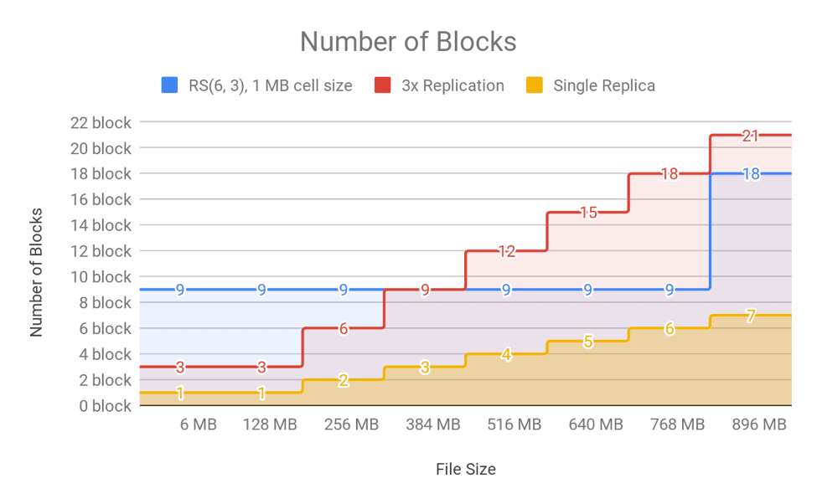
Task: Select the "256 MB" x-axis label
Action: (x=351, y=424)
